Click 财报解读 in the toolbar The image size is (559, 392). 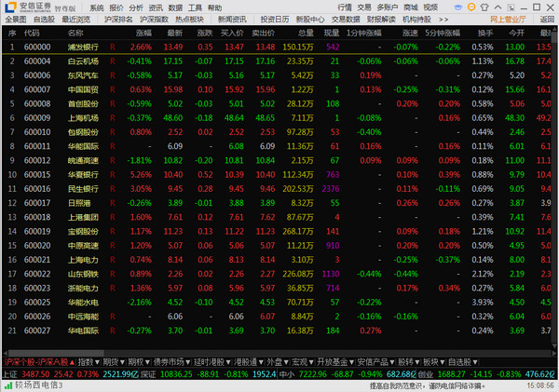381,20
